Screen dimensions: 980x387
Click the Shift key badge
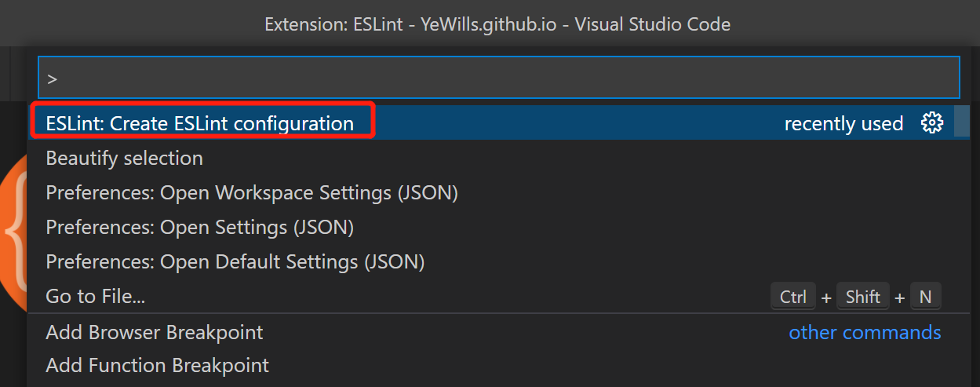point(863,297)
